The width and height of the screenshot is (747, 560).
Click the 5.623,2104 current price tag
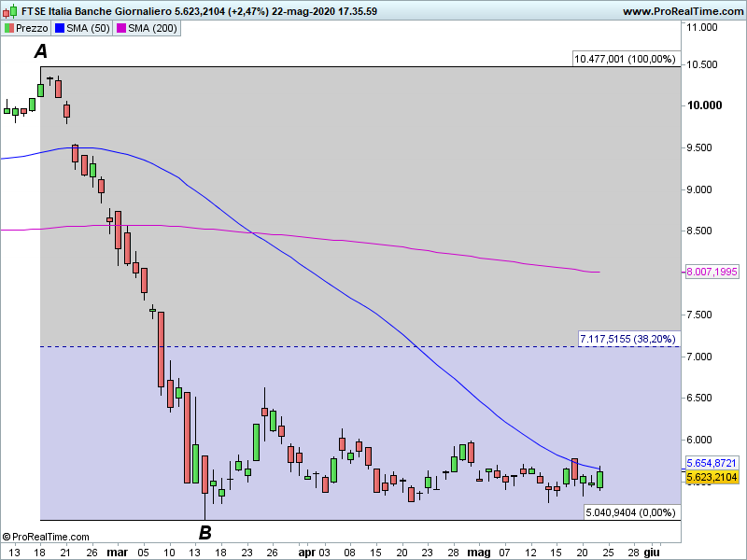click(712, 477)
